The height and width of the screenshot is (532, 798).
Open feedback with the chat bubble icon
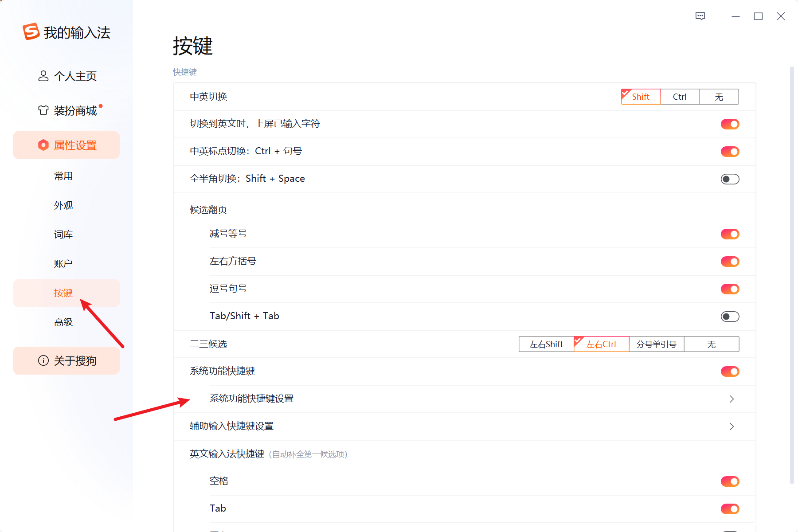tap(700, 16)
